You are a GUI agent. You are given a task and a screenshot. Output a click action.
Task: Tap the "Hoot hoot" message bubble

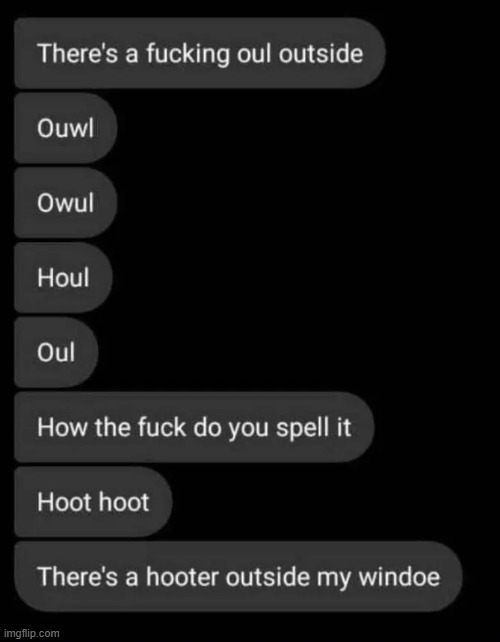pos(93,502)
